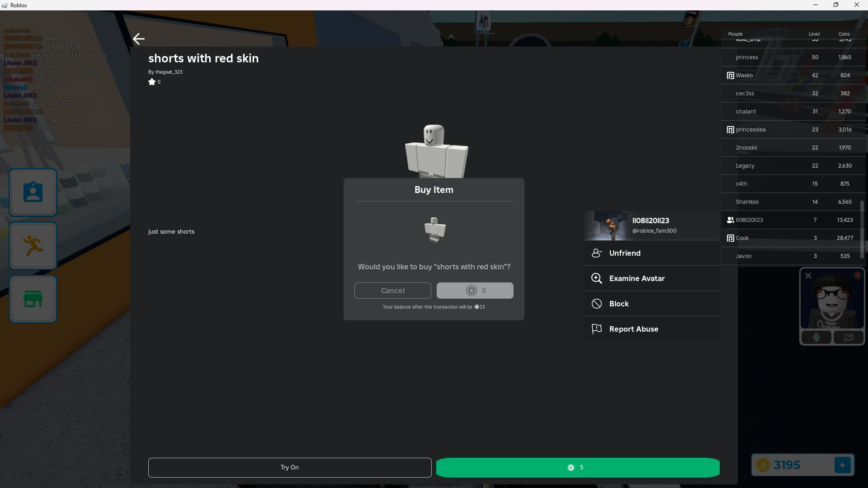Image resolution: width=868 pixels, height=488 pixels.
Task: Open the avatar ID card sidebar button
Action: pyautogui.click(x=33, y=192)
